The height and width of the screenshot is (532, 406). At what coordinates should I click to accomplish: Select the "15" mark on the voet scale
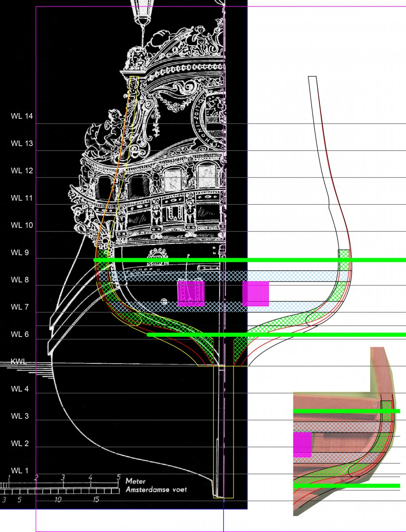pos(96,500)
